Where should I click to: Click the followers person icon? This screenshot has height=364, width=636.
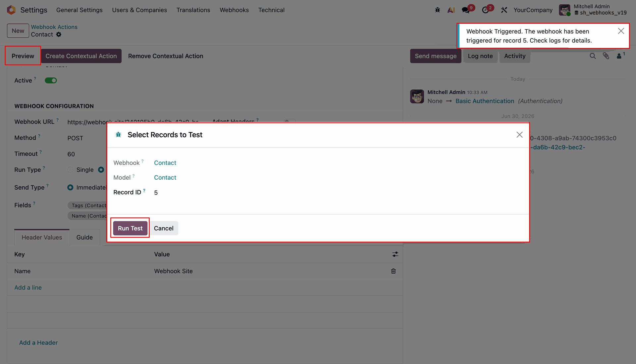pyautogui.click(x=619, y=56)
